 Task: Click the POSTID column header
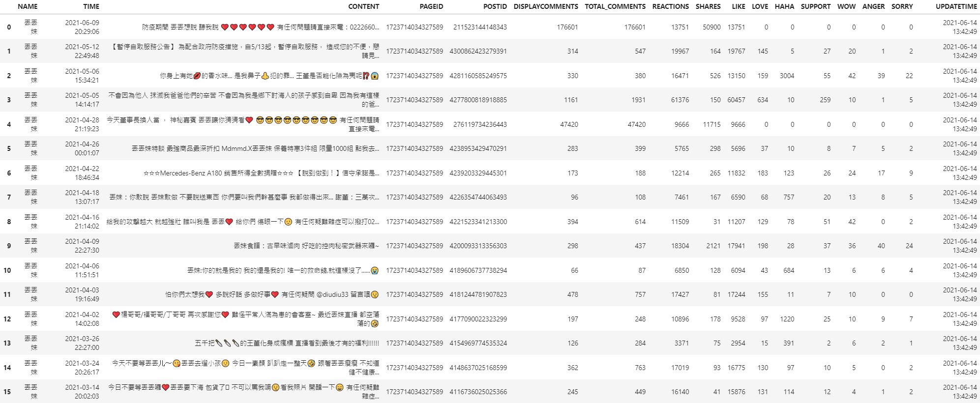495,6
